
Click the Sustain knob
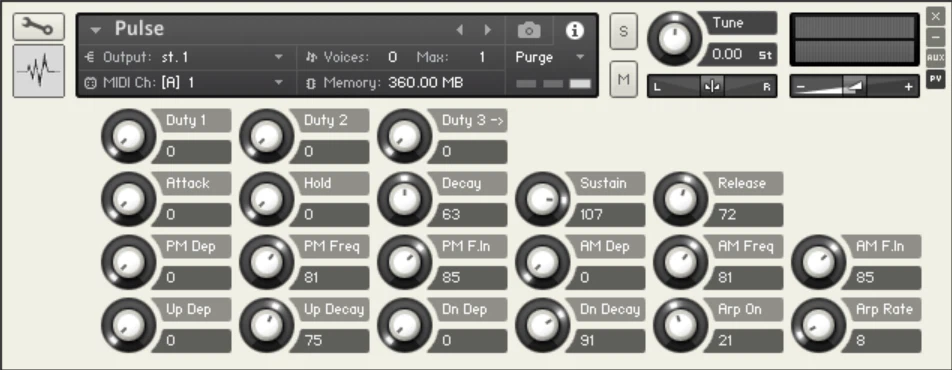point(542,199)
